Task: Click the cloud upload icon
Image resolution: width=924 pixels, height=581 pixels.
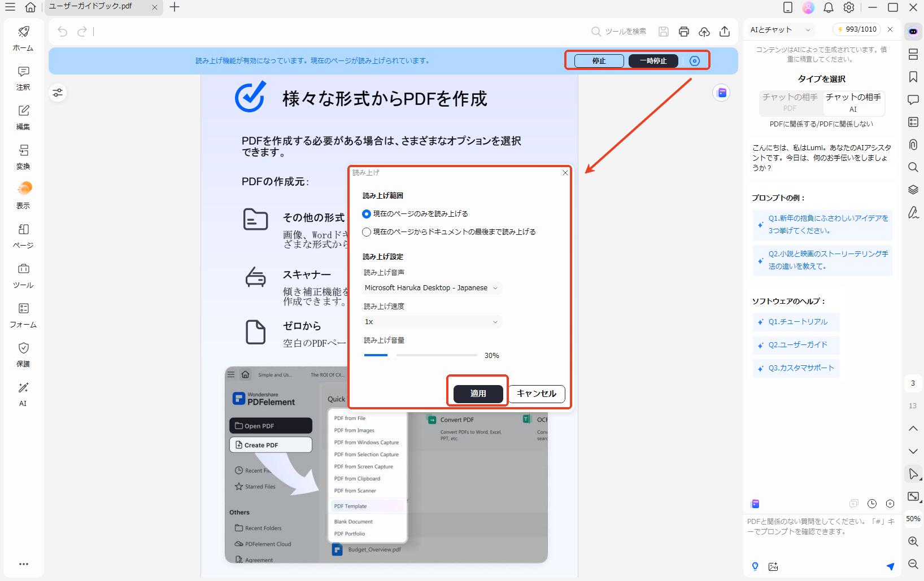Action: [x=704, y=32]
